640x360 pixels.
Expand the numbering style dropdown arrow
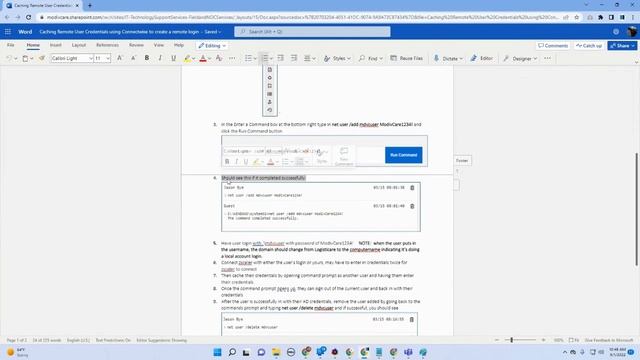click(271, 59)
